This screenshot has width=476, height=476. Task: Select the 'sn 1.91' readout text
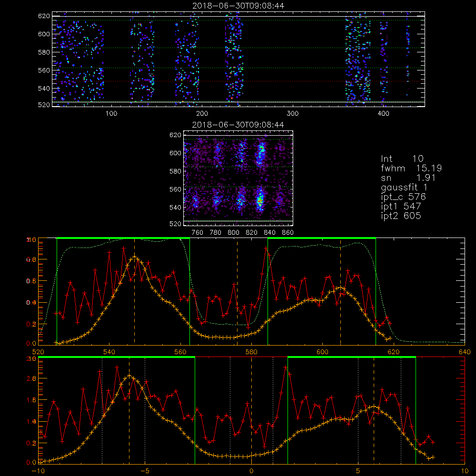(408, 178)
